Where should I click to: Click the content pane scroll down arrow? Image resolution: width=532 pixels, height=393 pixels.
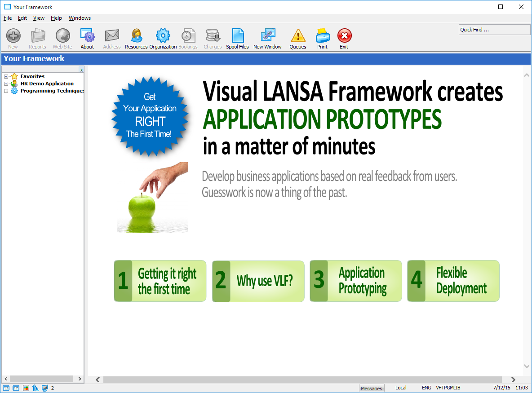527,366
